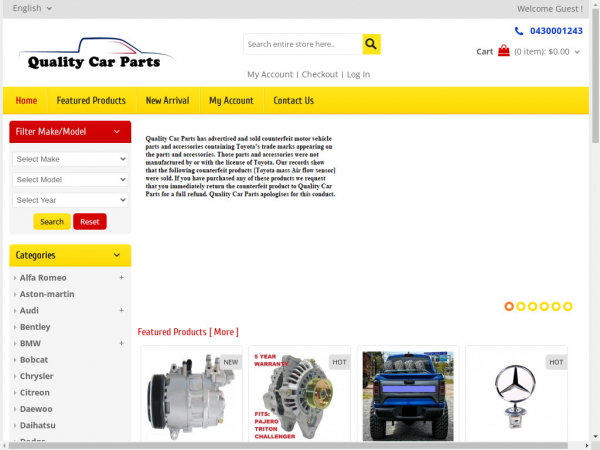Select the second slider dot
The height and width of the screenshot is (450, 600).
pos(521,306)
